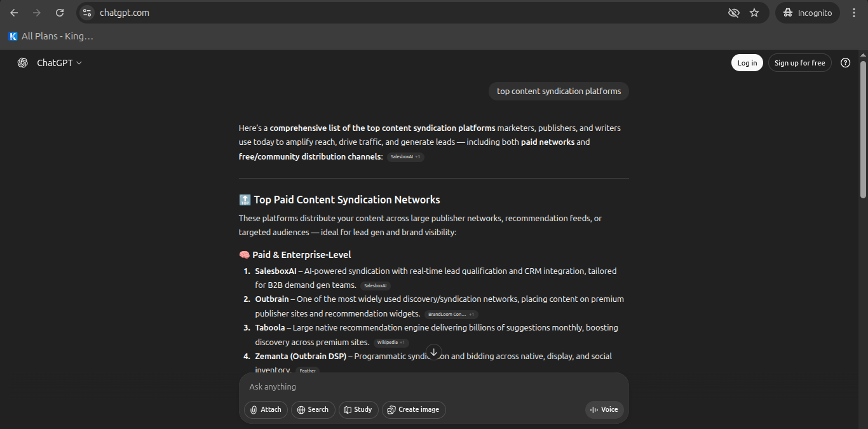Click 'Sign up for free'

click(799, 62)
